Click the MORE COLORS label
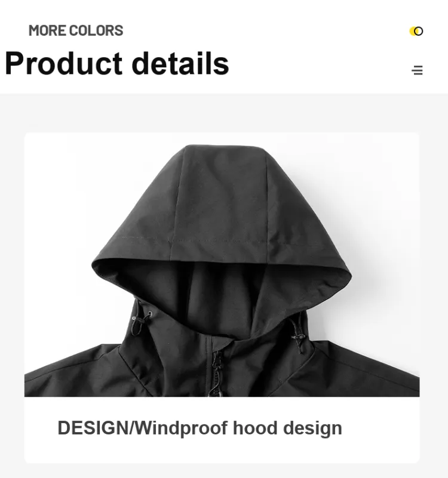The width and height of the screenshot is (448, 478). (76, 30)
